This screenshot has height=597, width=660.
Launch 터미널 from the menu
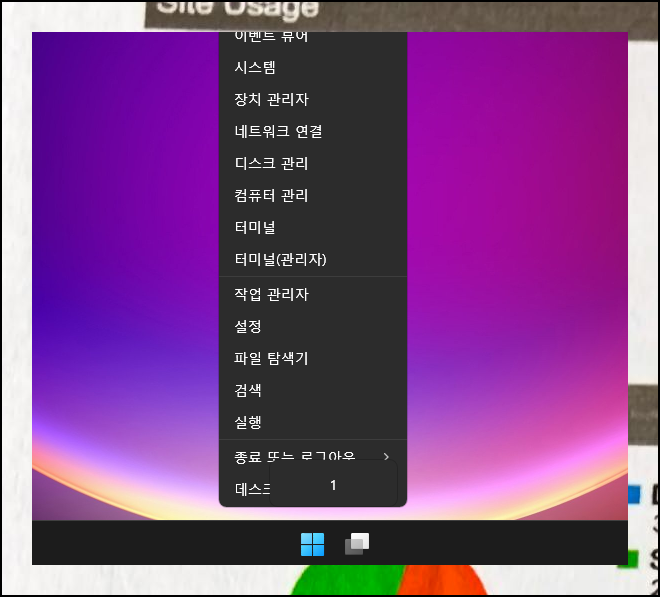point(313,227)
